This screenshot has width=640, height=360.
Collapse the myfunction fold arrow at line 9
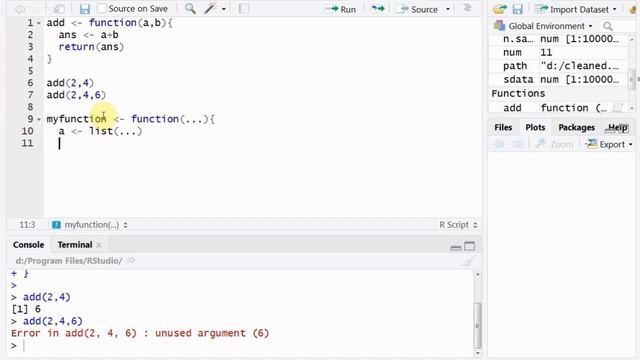click(39, 120)
